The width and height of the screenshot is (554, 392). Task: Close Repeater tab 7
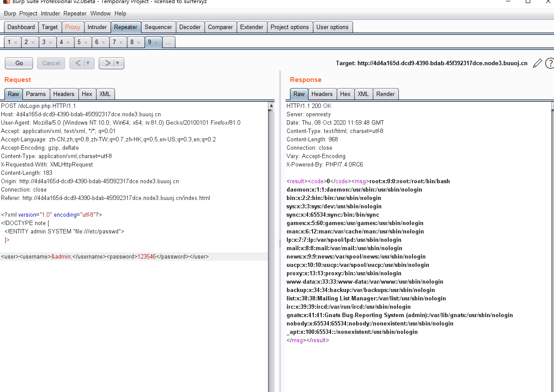[x=121, y=42]
